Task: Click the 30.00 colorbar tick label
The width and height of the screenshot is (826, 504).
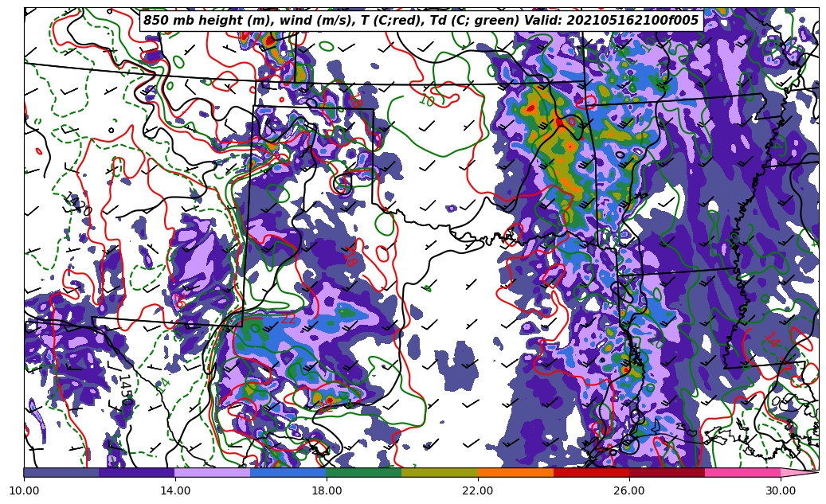Action: click(x=781, y=490)
